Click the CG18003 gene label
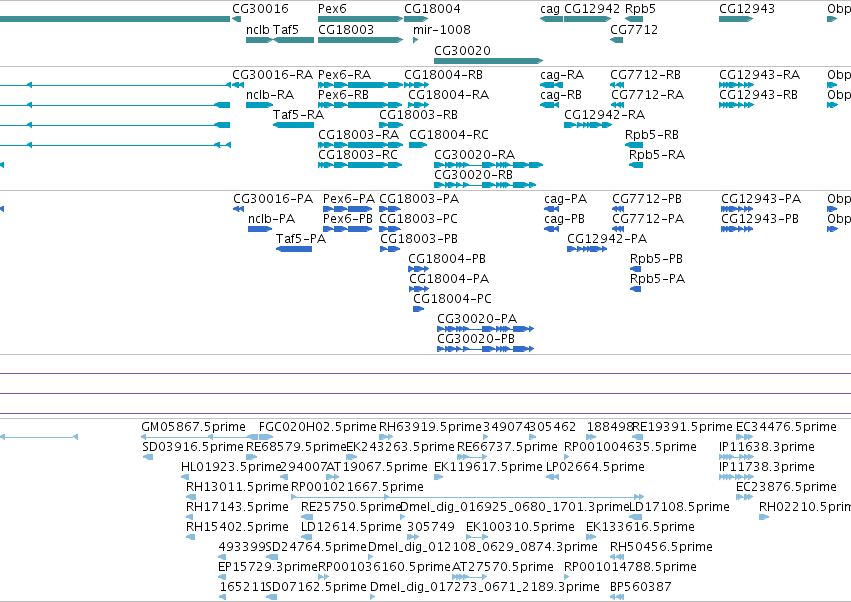 [x=346, y=29]
